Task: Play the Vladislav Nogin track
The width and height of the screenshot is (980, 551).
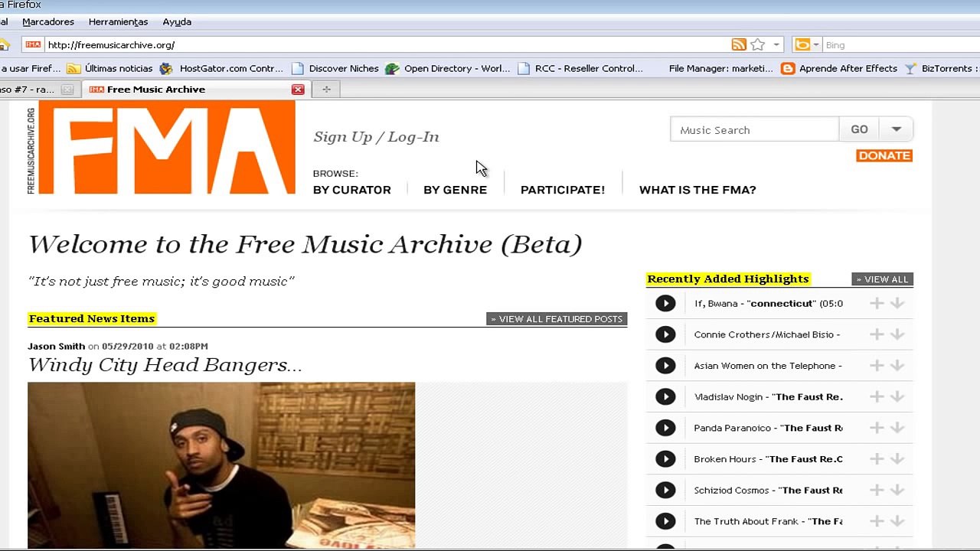Action: click(x=665, y=396)
